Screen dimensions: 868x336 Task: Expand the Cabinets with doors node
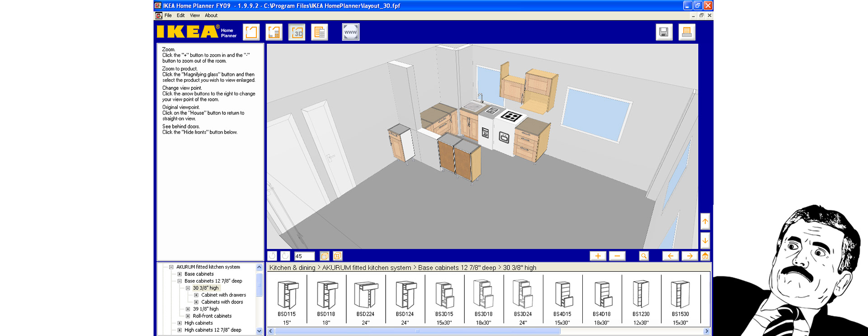(x=196, y=302)
